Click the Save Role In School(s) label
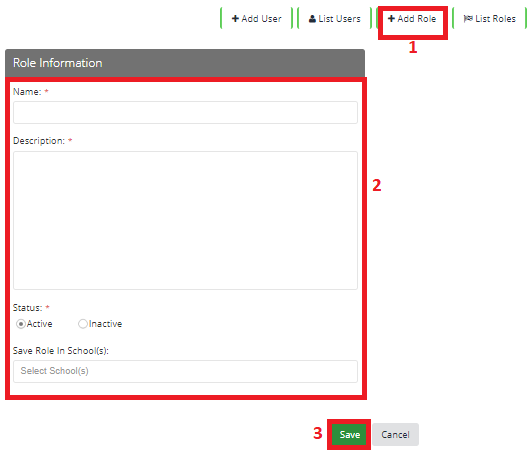This screenshot has width=531, height=451. (61, 351)
